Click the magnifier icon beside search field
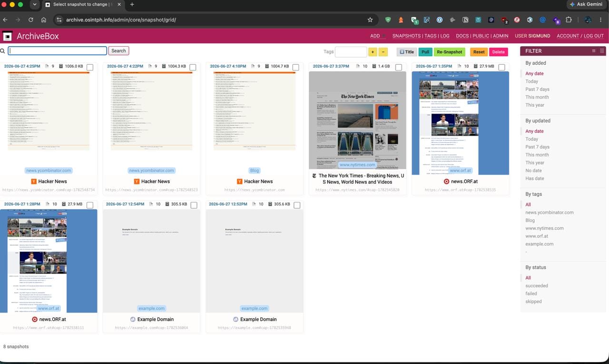 [x=3, y=51]
